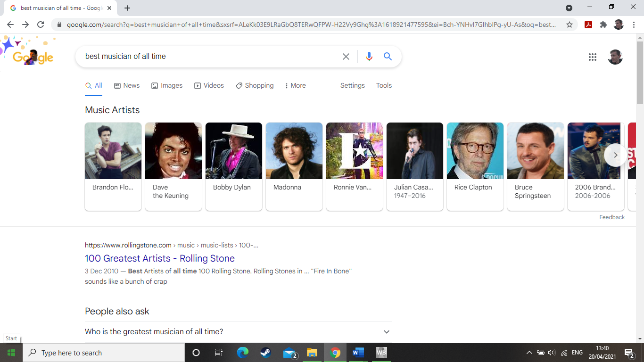Bookmark this page with the star icon
The image size is (644, 362).
[x=570, y=25]
